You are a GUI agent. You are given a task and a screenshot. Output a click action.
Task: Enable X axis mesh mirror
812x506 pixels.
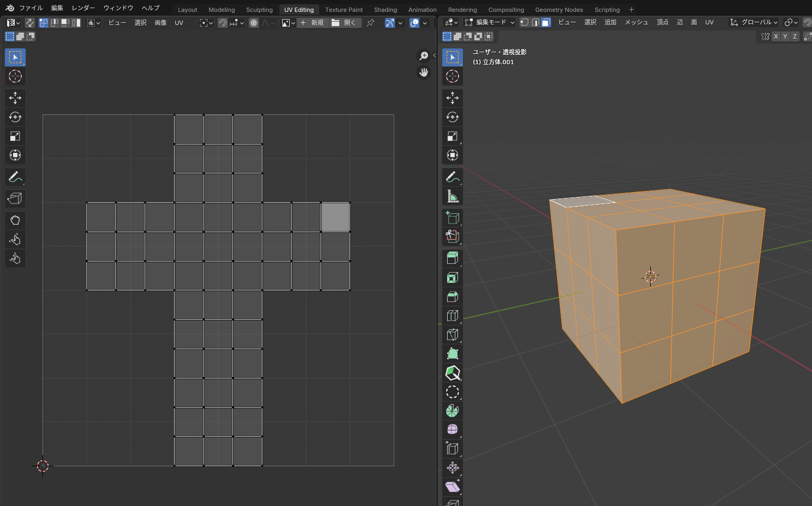tap(776, 36)
